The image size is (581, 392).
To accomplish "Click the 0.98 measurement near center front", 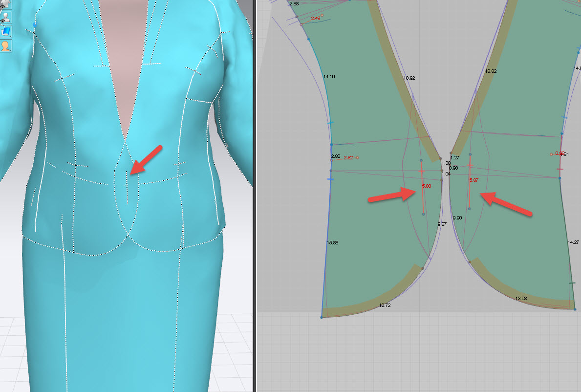I will coord(453,168).
